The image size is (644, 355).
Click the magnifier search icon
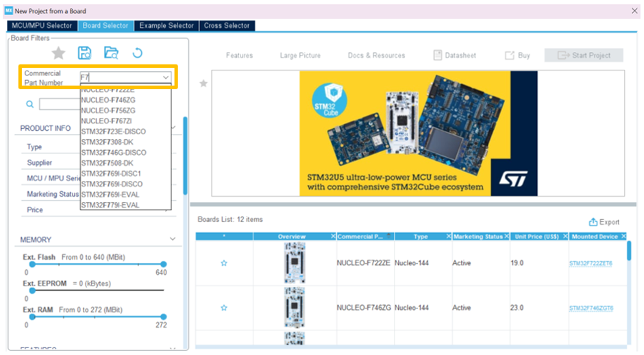point(30,104)
